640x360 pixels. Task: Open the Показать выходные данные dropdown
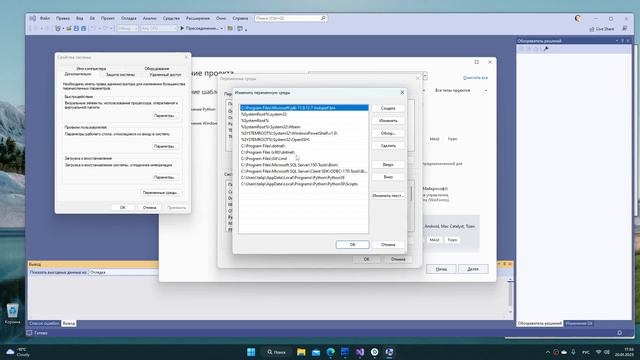pos(123,272)
